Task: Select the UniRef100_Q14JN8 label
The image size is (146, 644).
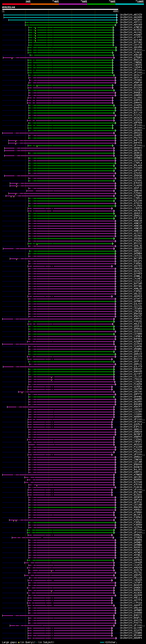Action: [131, 40]
